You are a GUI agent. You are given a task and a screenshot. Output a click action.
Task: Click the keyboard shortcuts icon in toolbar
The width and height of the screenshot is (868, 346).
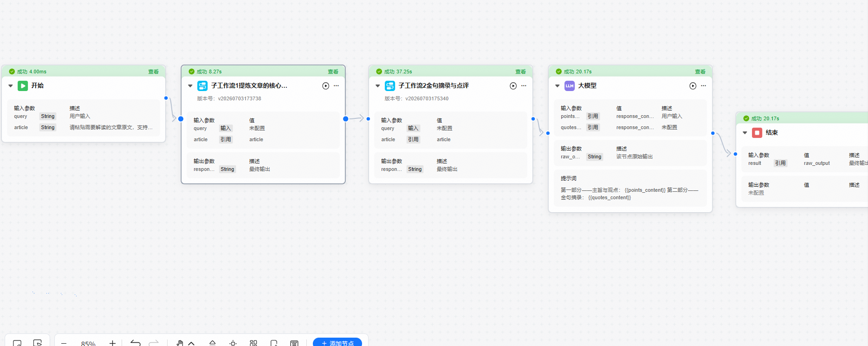[x=294, y=343]
